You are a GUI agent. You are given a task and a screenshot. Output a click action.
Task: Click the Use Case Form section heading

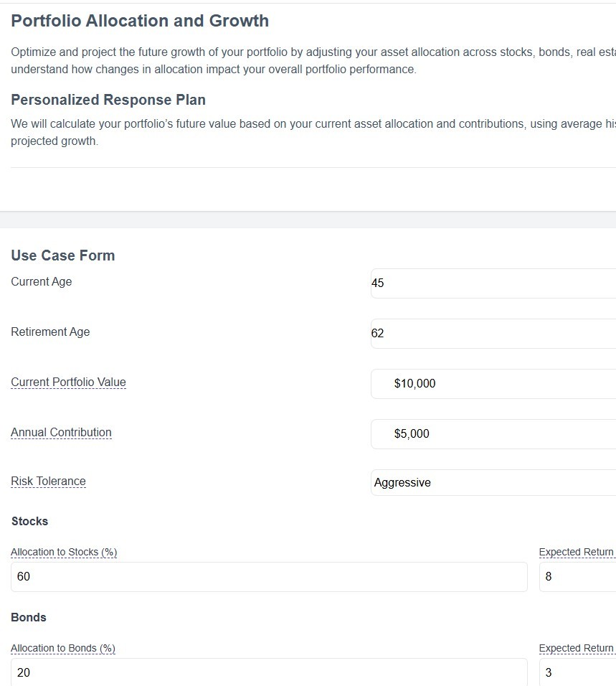pos(62,255)
